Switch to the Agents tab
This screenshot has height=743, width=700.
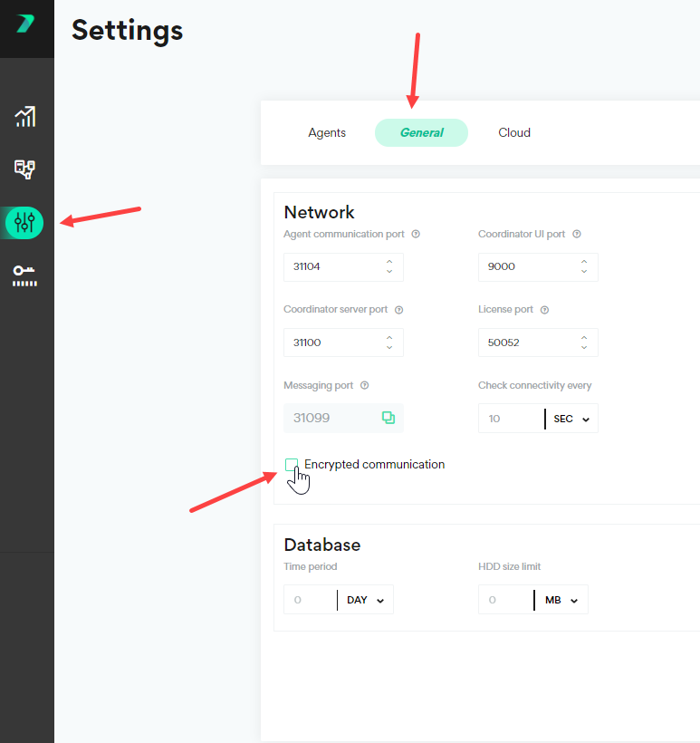(x=327, y=132)
